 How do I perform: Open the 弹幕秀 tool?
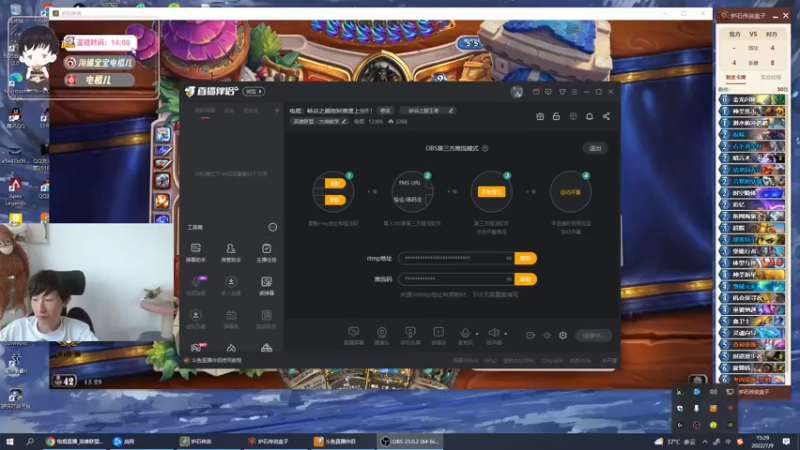(231, 319)
